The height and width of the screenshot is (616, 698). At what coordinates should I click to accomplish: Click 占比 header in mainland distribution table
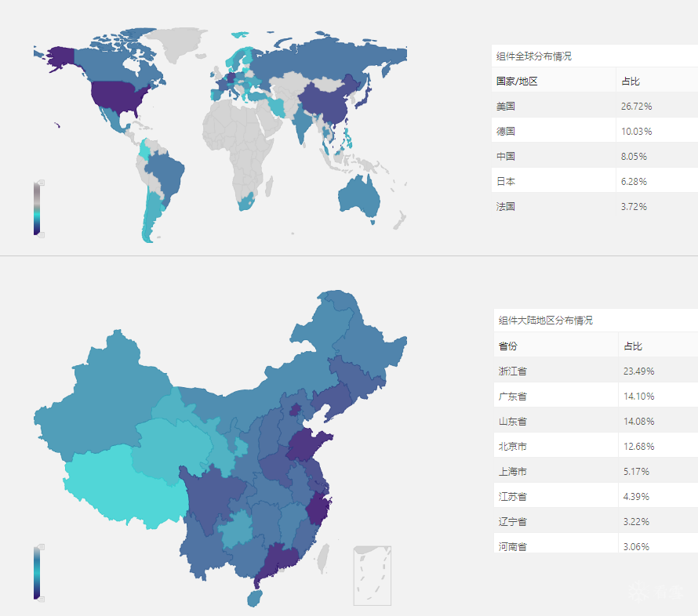(x=633, y=346)
